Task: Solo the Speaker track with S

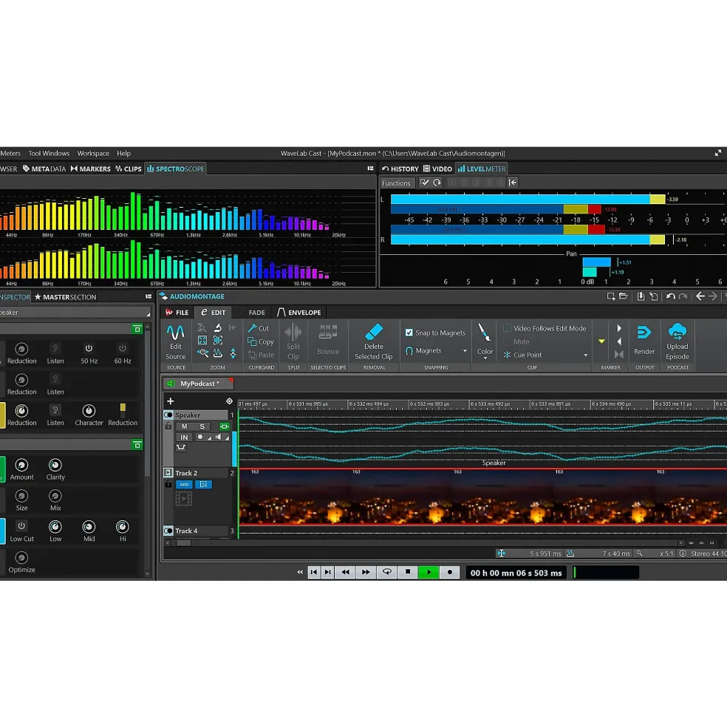Action: click(x=202, y=426)
